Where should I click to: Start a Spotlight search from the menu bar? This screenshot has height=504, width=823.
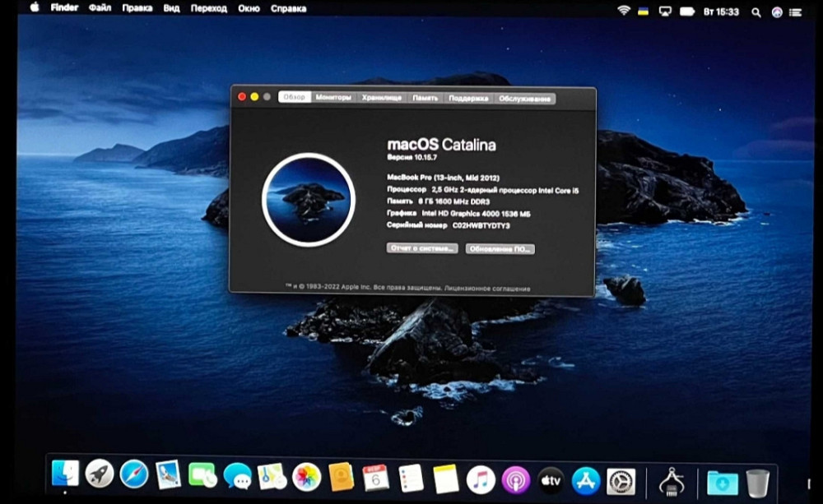755,11
